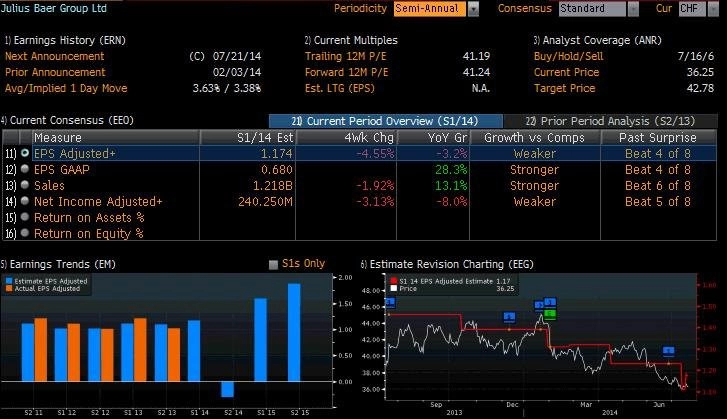
Task: Open Earnings History (ERN) section
Action: (65, 40)
